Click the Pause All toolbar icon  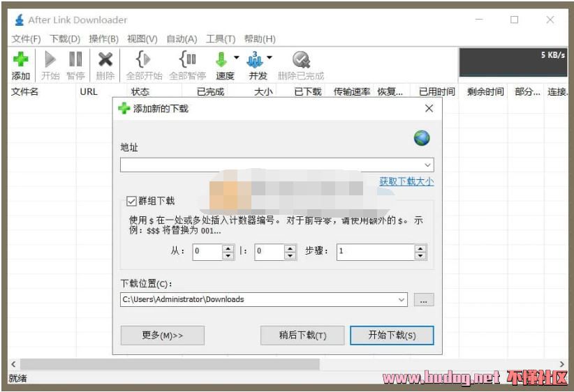pyautogui.click(x=188, y=59)
